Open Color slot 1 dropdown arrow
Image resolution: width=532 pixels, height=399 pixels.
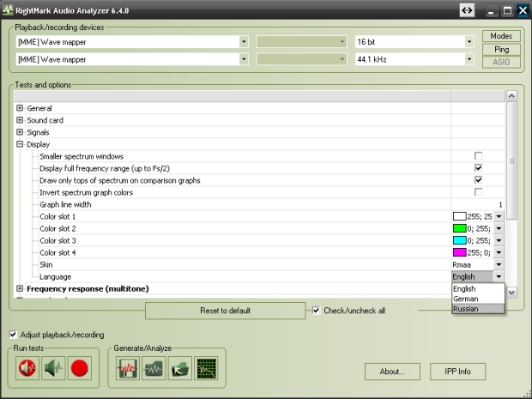point(499,216)
